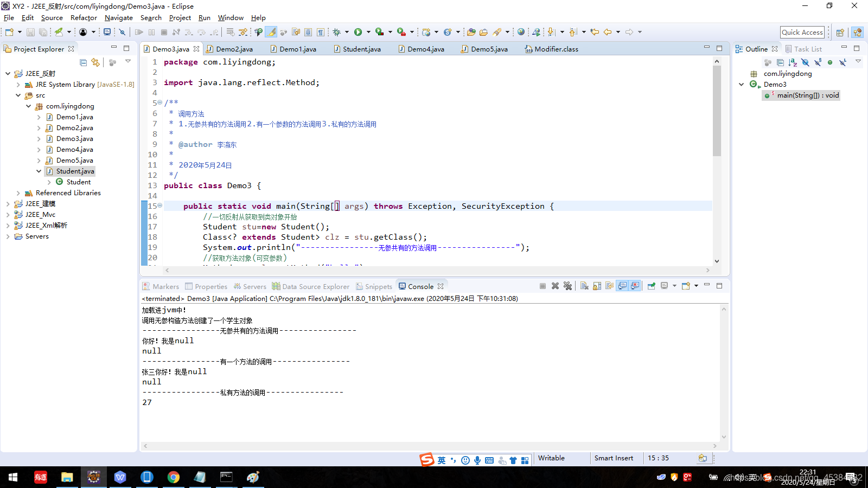
Task: Click Remove All Terminated Launches icon
Action: [567, 286]
